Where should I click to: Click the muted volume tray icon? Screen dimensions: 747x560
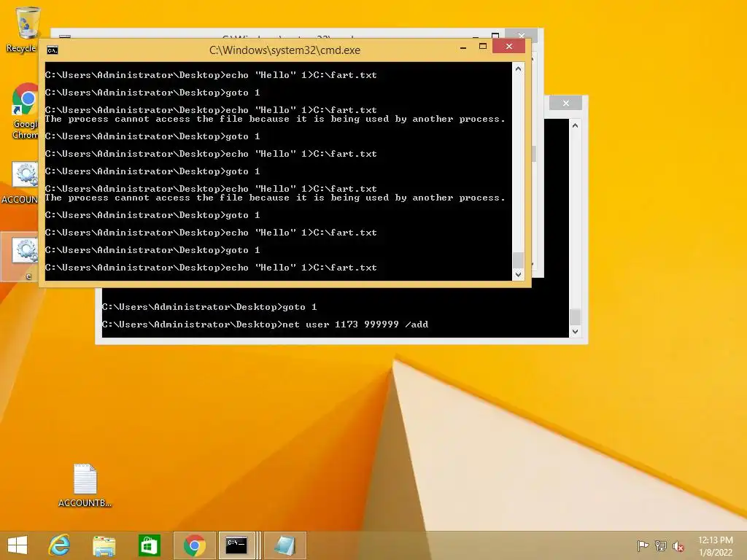click(678, 545)
